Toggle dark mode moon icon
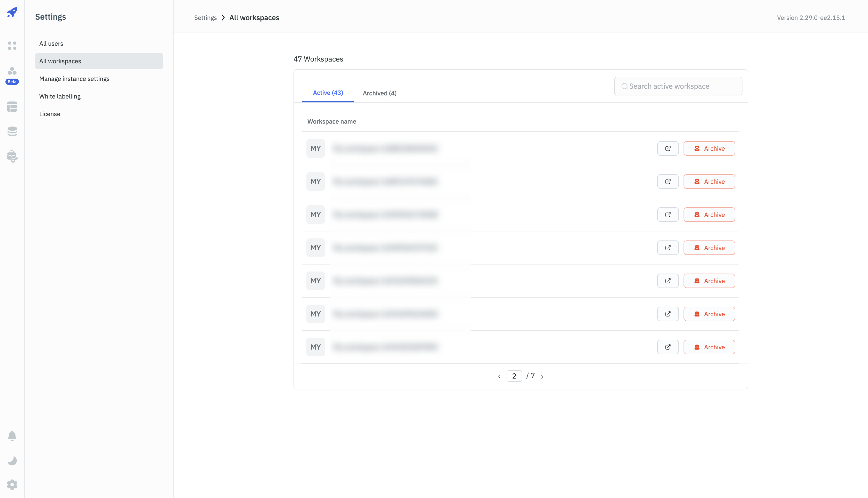868x498 pixels. [12, 460]
